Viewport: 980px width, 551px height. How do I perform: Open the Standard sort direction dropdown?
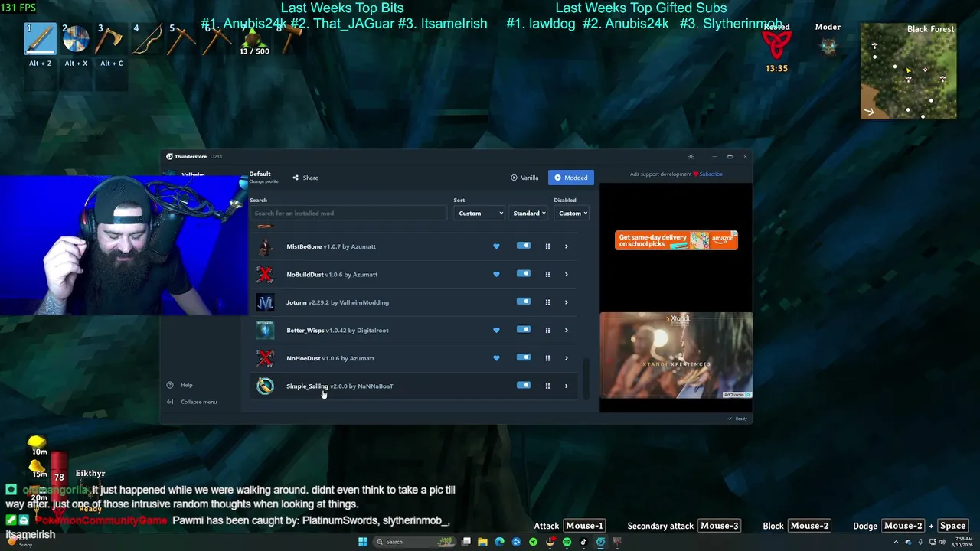tap(529, 214)
